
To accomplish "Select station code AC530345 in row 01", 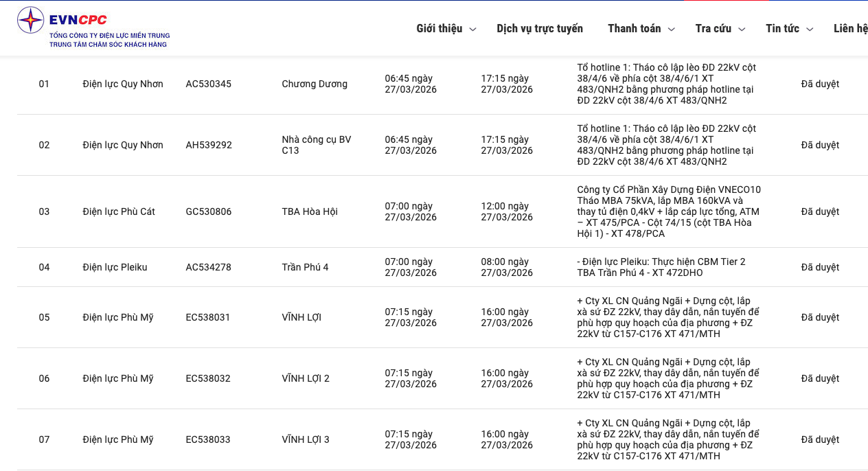I will point(208,84).
